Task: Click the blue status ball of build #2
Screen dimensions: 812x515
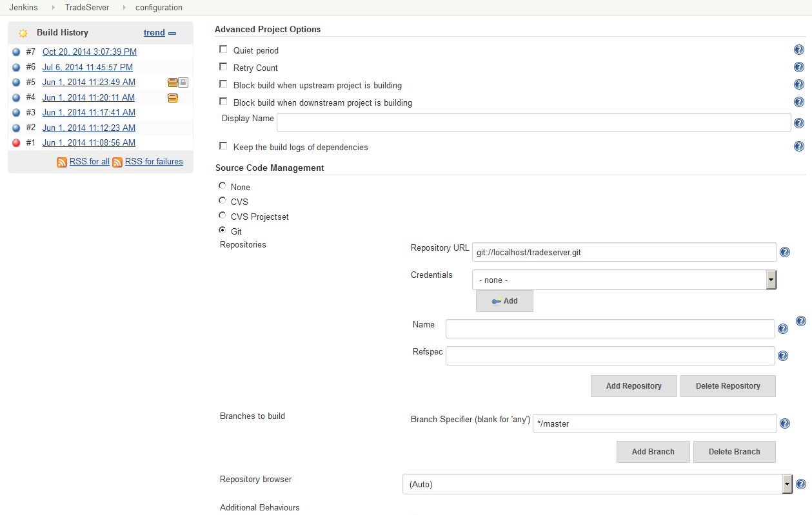Action: pos(16,128)
